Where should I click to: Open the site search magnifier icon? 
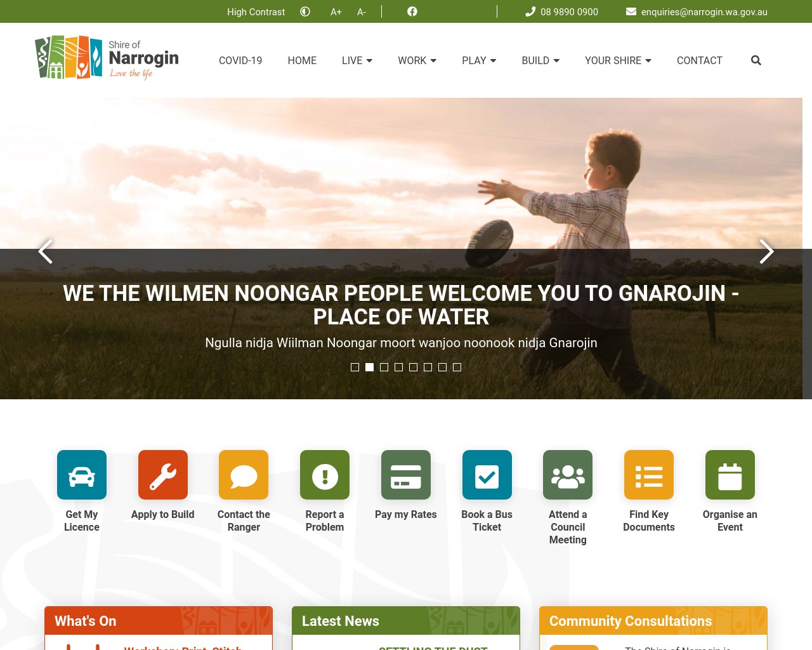756,60
